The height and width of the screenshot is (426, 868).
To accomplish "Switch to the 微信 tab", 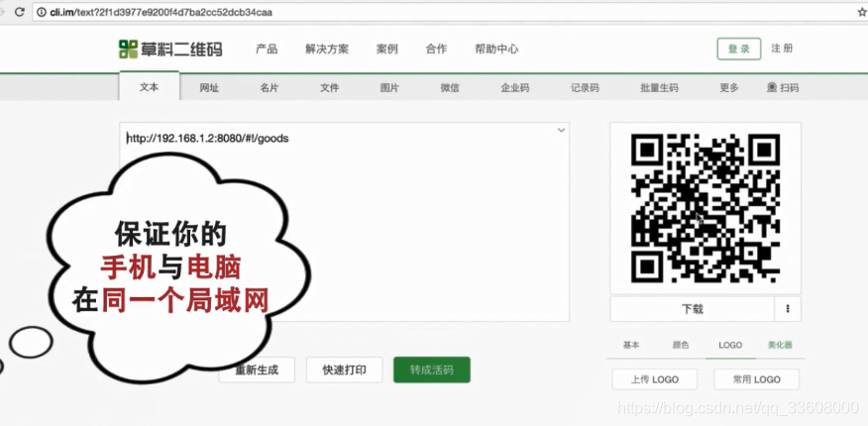I will pos(450,87).
